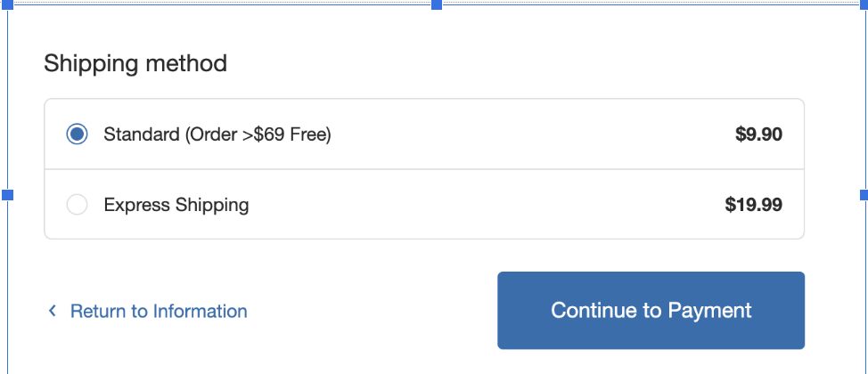This screenshot has width=868, height=374.
Task: Click the left chevron before Return to Information
Action: [53, 311]
